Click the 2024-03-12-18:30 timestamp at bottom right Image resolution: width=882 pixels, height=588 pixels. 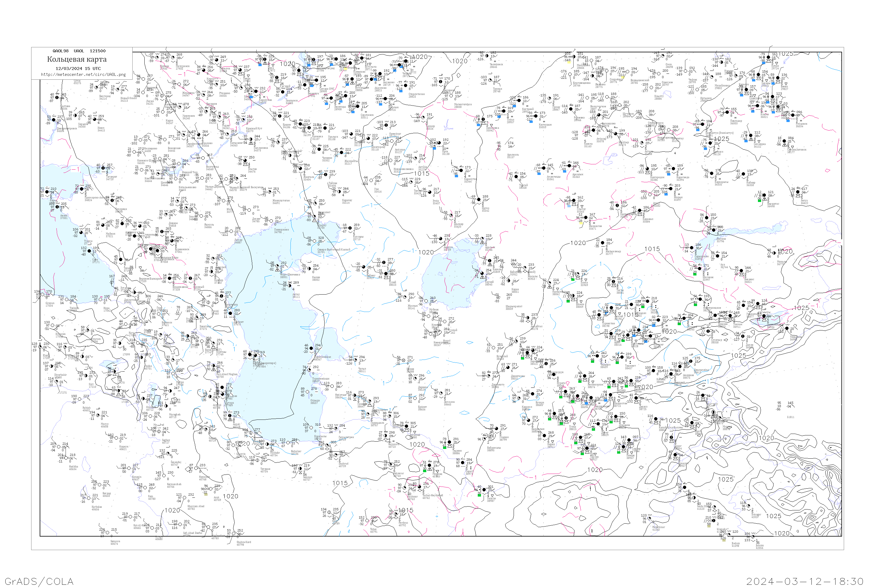pos(805,581)
